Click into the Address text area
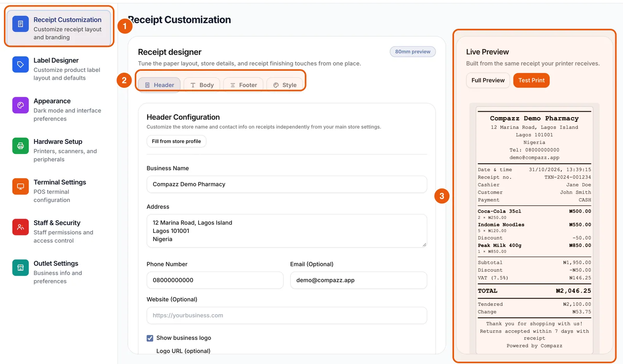Screen dimensions: 623x364 tap(287, 231)
